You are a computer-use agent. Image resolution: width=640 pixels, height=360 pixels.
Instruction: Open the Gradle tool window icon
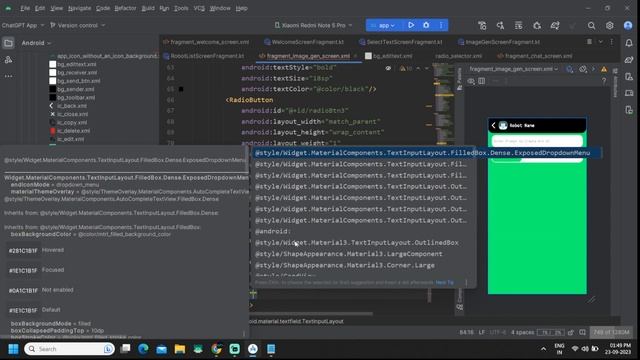[629, 60]
